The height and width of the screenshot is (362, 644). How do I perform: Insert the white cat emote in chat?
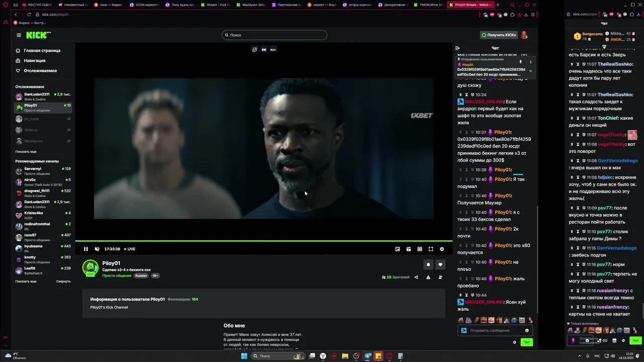pos(522,320)
